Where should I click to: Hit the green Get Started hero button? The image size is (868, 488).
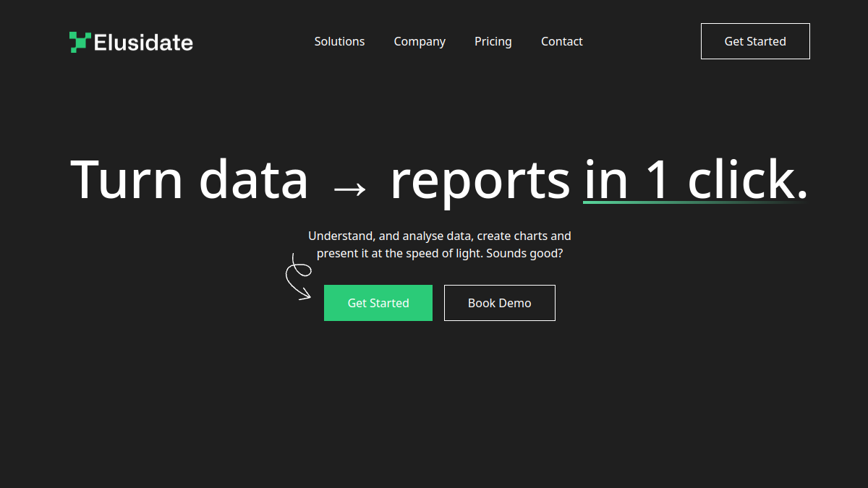point(378,303)
